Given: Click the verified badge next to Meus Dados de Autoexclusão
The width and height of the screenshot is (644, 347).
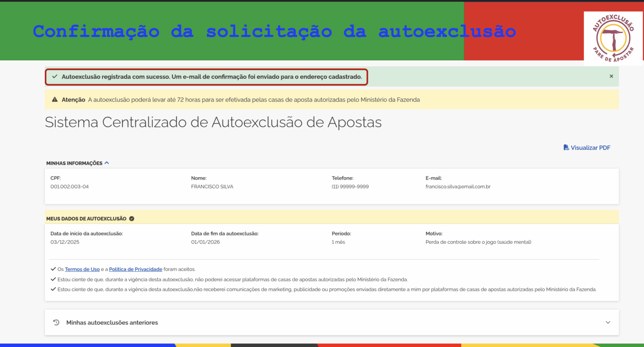Looking at the screenshot, I should coord(132,218).
